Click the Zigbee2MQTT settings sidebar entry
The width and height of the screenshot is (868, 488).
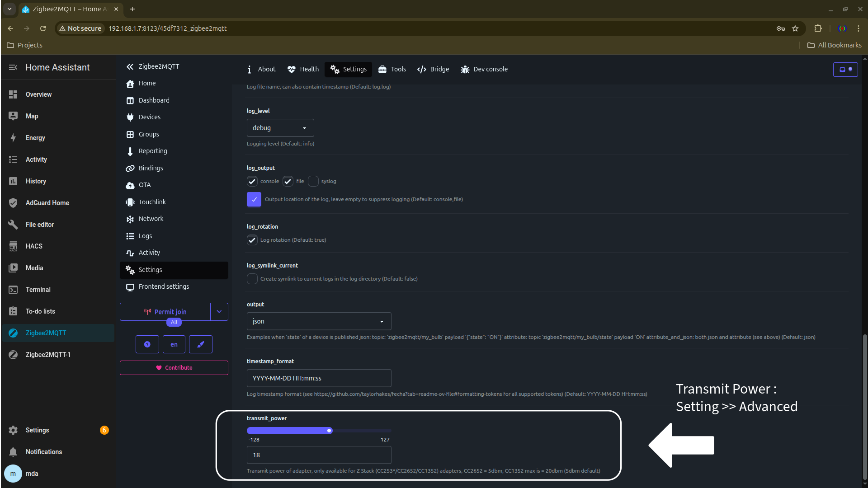click(174, 270)
